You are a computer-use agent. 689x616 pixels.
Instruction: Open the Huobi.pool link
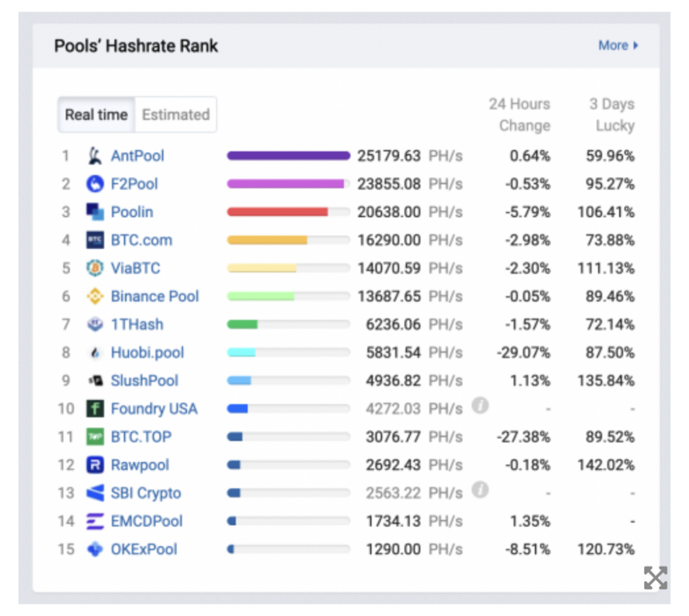147,352
